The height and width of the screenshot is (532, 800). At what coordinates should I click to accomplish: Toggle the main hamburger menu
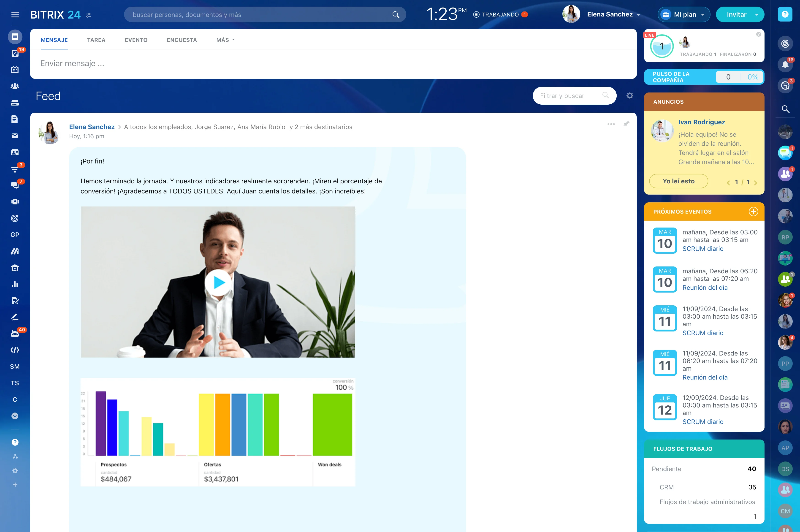pos(15,15)
